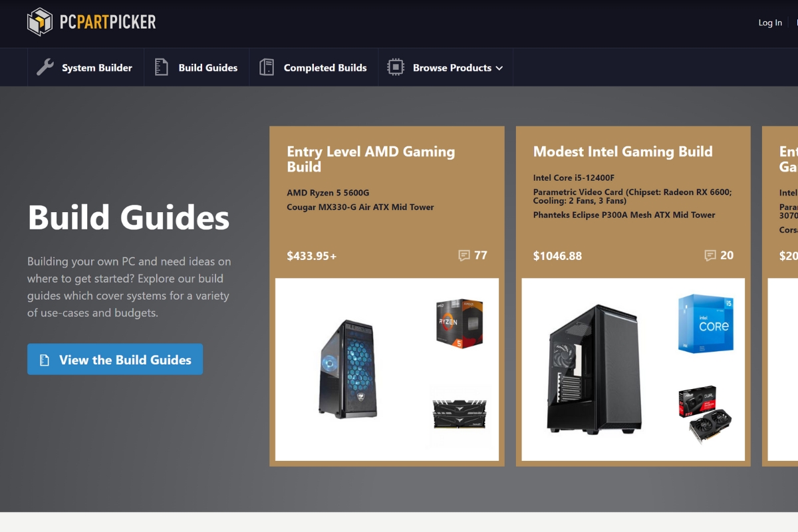This screenshot has width=798, height=532.
Task: Click the PCPartPicker cube logo icon
Action: 39,22
